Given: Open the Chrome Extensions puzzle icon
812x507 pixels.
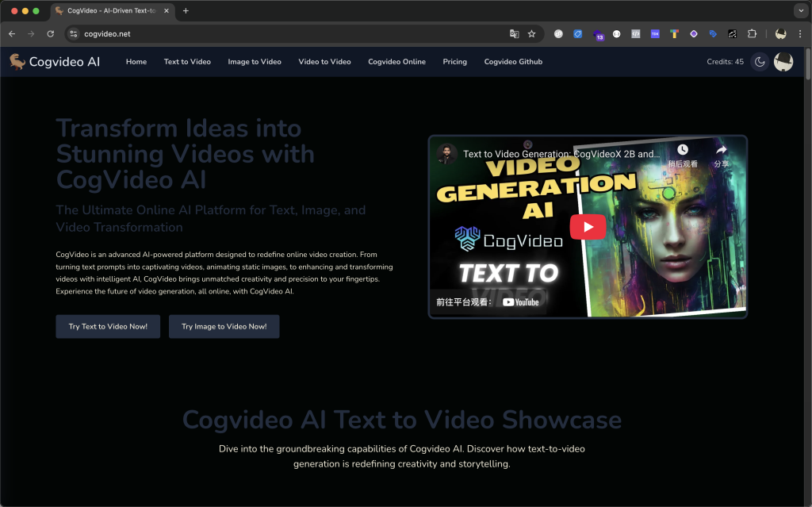Looking at the screenshot, I should click(x=752, y=34).
